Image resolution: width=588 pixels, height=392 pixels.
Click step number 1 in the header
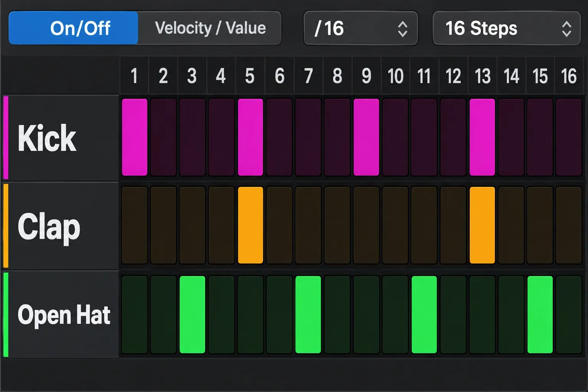coord(134,76)
